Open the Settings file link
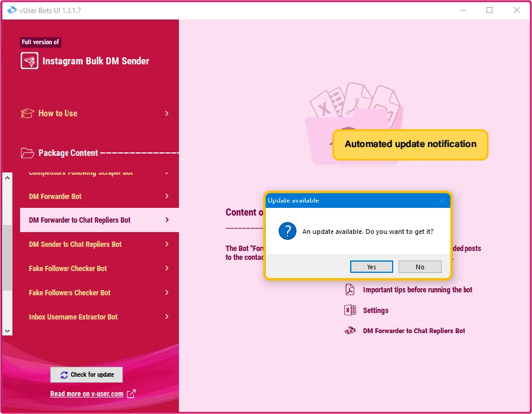The image size is (532, 414). (x=376, y=310)
